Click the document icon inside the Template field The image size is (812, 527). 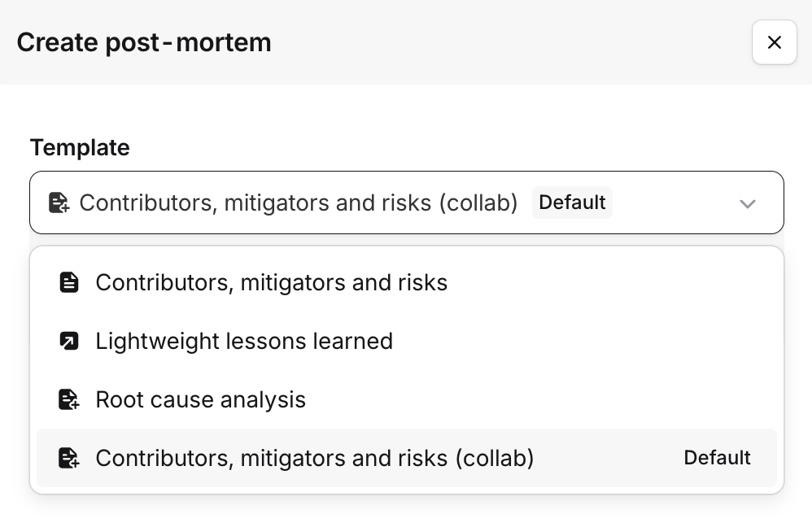pyautogui.click(x=59, y=203)
